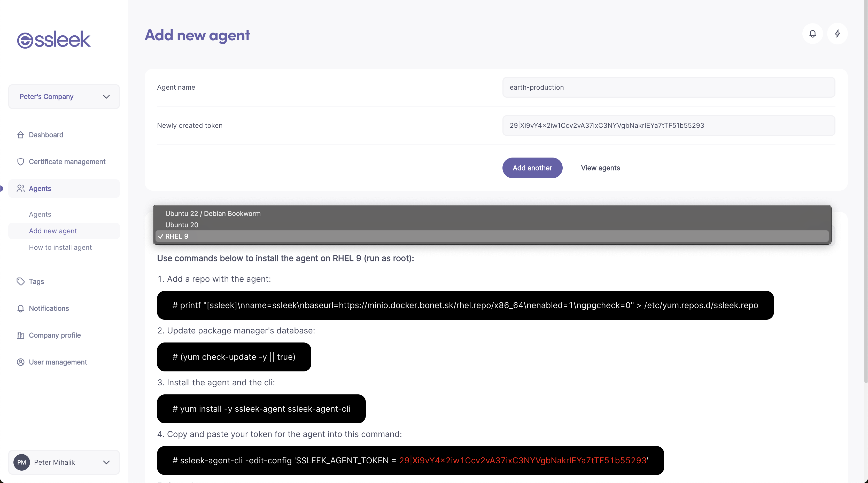Image resolution: width=868 pixels, height=483 pixels.
Task: Click the red token text in command
Action: click(523, 461)
